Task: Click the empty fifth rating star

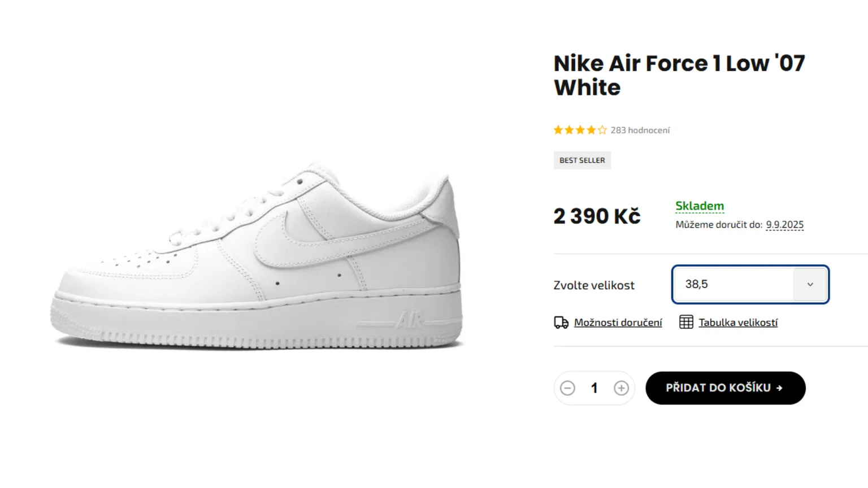Action: point(602,130)
